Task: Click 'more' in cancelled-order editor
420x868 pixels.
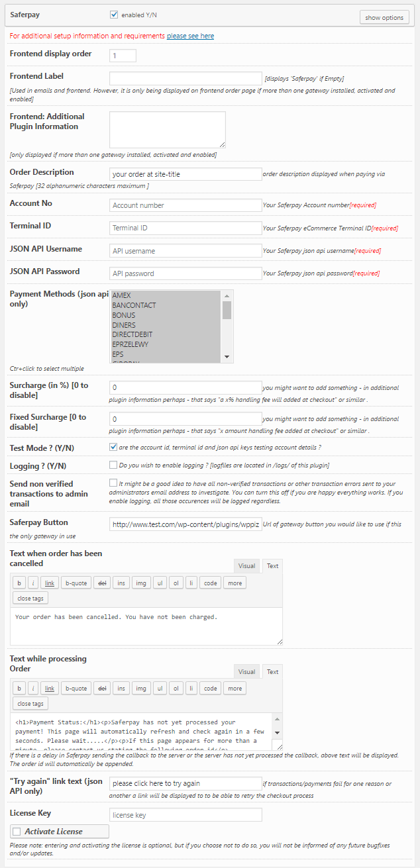Action: pos(235,583)
